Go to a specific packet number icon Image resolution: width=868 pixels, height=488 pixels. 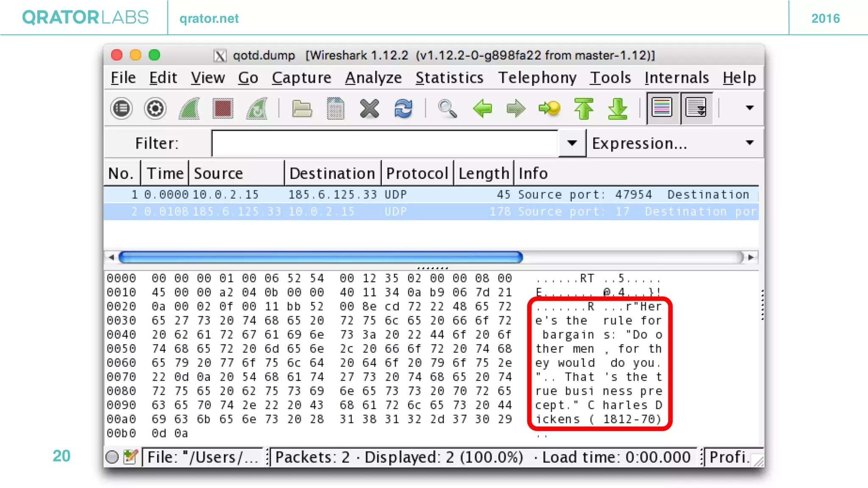tap(550, 108)
